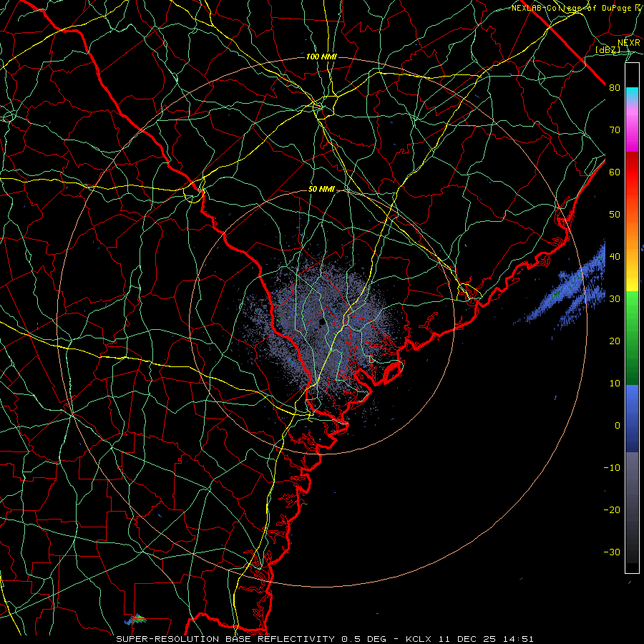This screenshot has width=644, height=644.
Task: Click the "50" value on the dBZ scale
Action: 615,215
